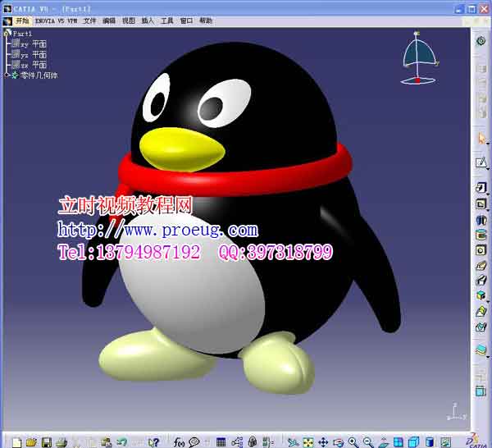
Task: Click the Solid Combine cube icon
Action: (x=481, y=295)
